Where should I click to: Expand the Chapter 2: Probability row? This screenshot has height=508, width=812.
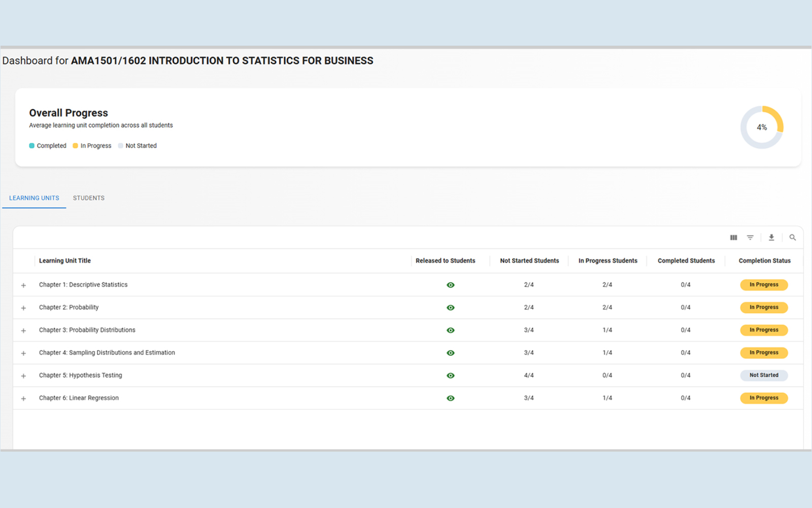click(x=23, y=308)
